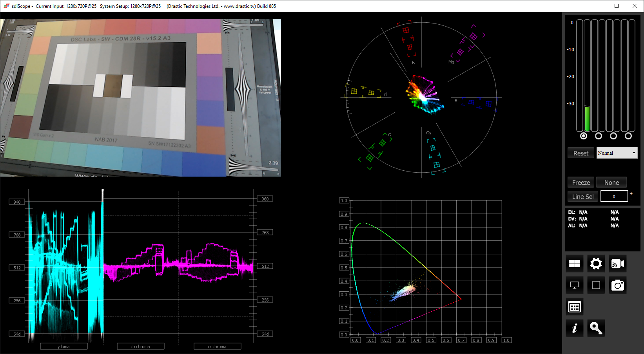Click the vectorscope display
644x354 pixels.
[421, 97]
